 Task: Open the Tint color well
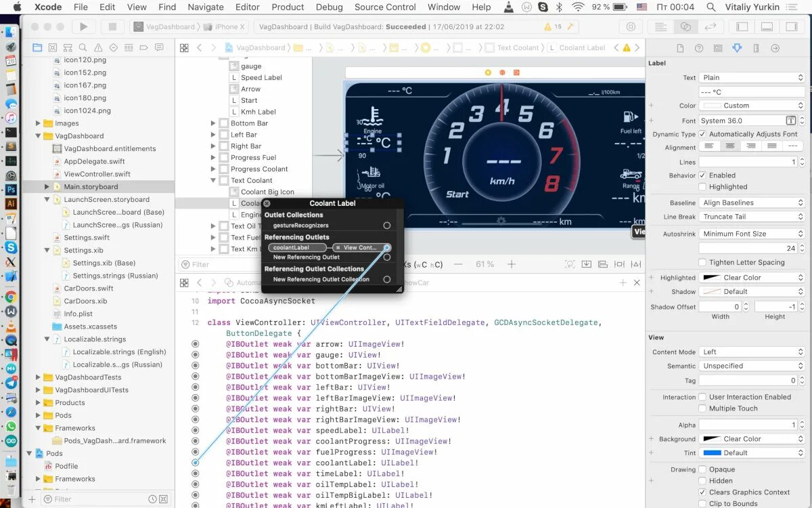tap(714, 454)
